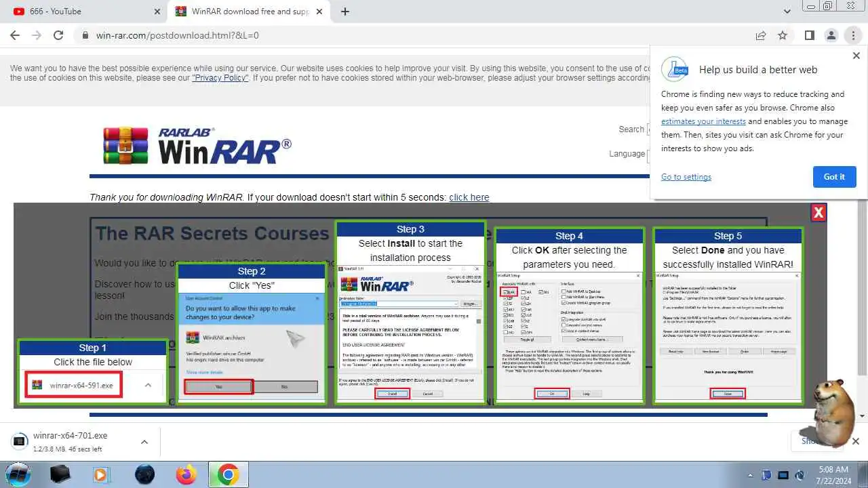Follow the Go to settings link
Viewport: 868px width, 488px height.
tap(686, 177)
